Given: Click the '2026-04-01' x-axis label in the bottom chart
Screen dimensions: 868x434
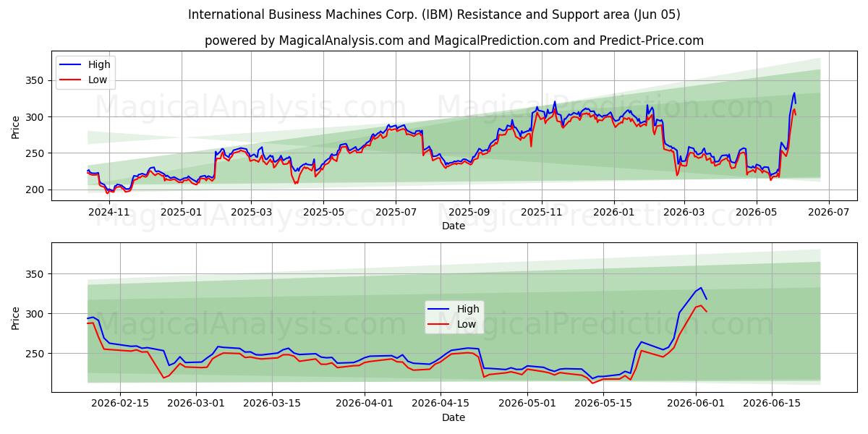Looking at the screenshot, I should pyautogui.click(x=364, y=404).
